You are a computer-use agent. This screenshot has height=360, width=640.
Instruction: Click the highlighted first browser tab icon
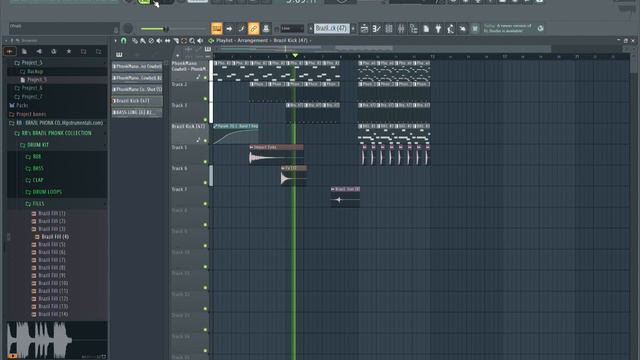click(9, 51)
